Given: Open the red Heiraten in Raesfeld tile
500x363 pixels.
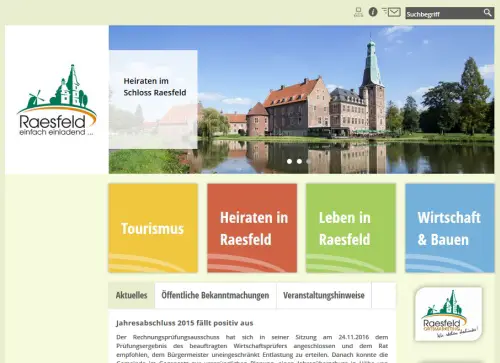Looking at the screenshot, I should 252,228.
